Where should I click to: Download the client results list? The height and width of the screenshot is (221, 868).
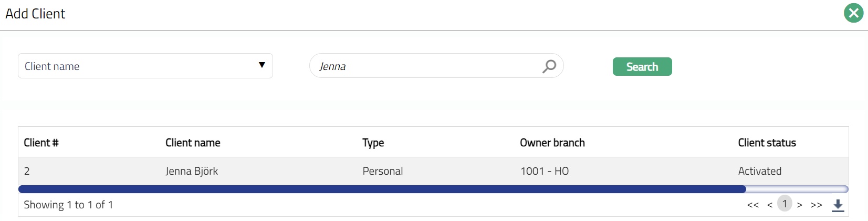[838, 205]
